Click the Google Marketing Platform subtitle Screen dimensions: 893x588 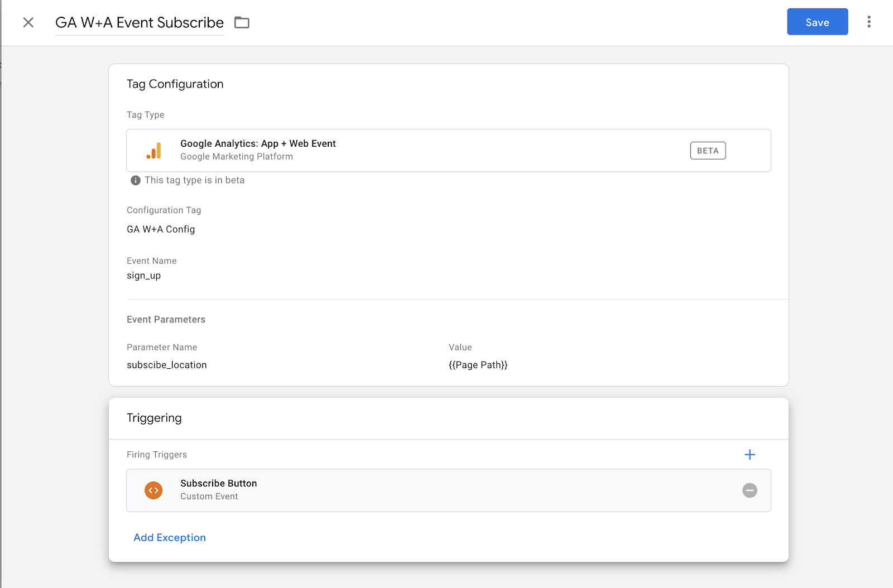click(x=237, y=157)
